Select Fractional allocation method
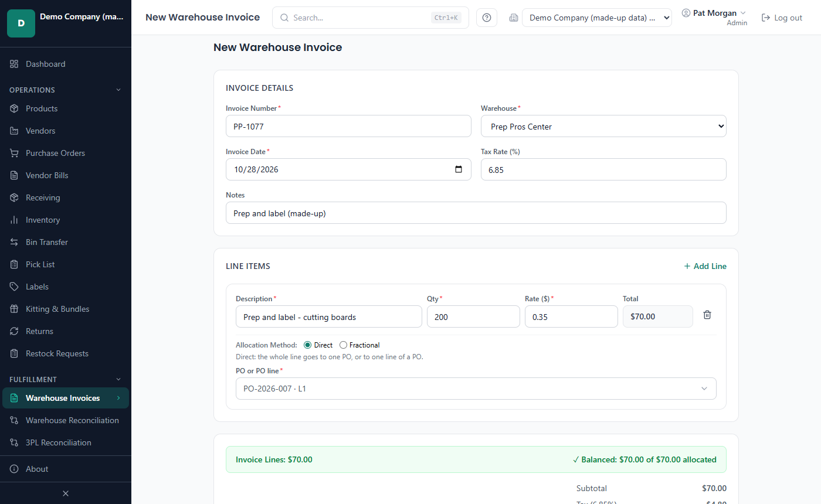821x504 pixels. pyautogui.click(x=343, y=345)
